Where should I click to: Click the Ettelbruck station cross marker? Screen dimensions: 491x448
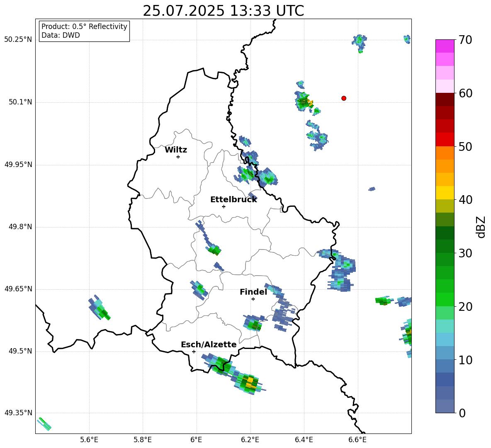coord(224,206)
